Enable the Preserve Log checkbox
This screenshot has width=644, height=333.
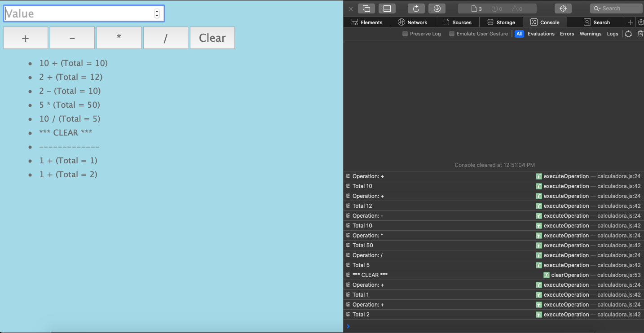tap(405, 33)
